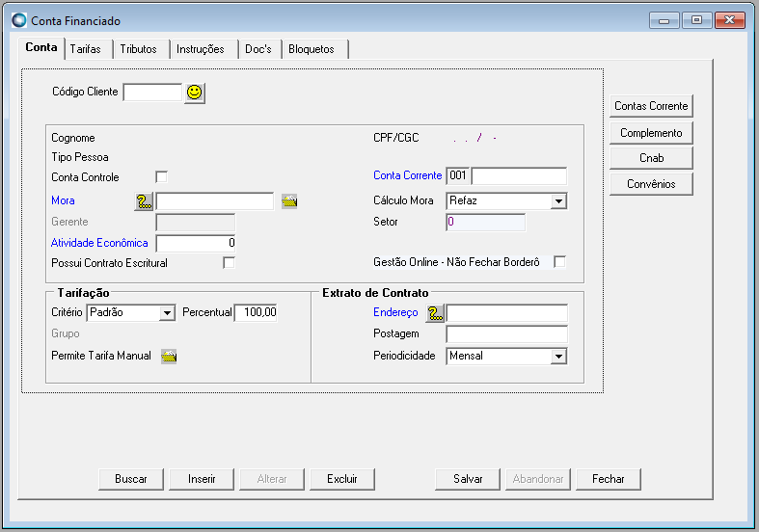The image size is (759, 532).
Task: Click the Contas Corrente button
Action: (651, 106)
